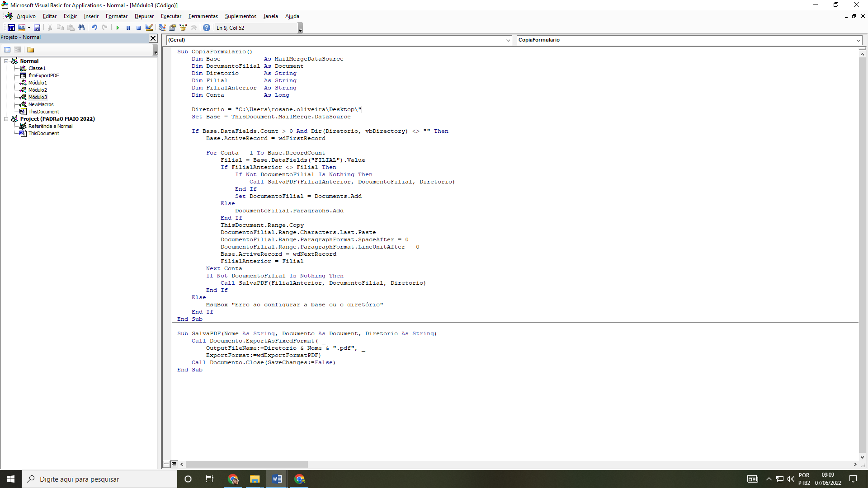Screen dimensions: 868x488
Task: Open the Insert object dropdown arrow
Action: point(29,28)
